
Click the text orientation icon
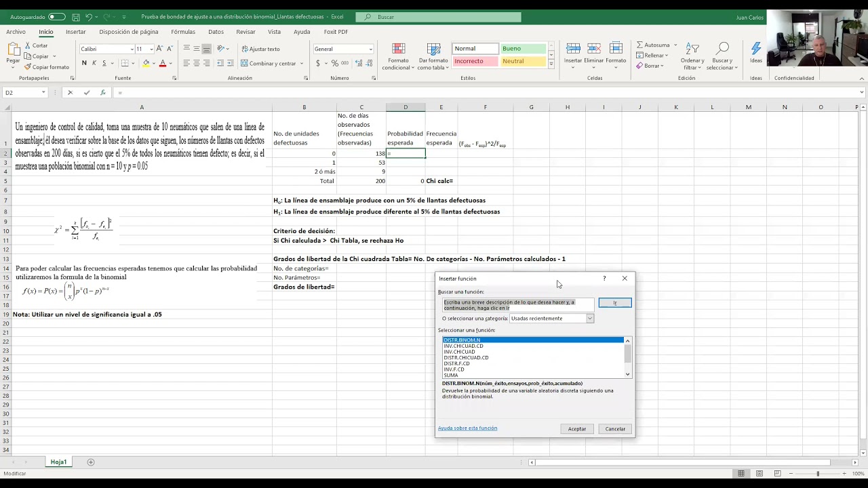point(221,49)
